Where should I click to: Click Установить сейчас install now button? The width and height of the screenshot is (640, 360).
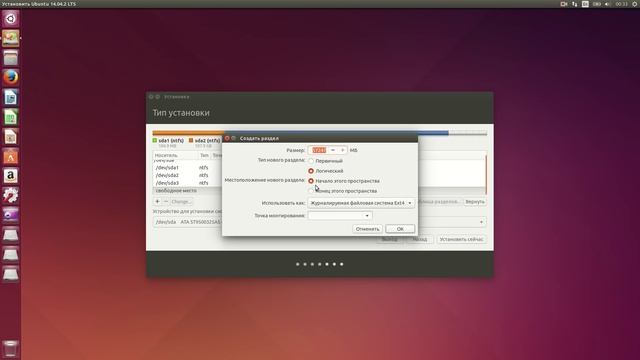point(461,239)
